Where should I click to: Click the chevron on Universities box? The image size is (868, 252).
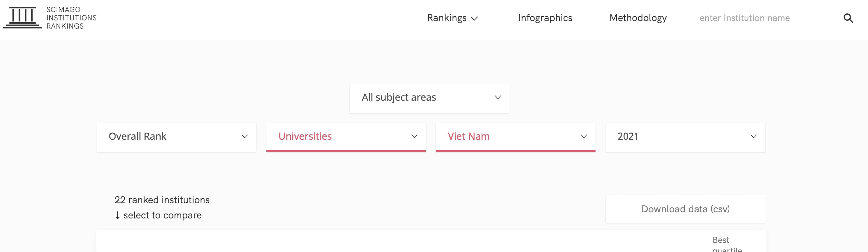(x=414, y=137)
